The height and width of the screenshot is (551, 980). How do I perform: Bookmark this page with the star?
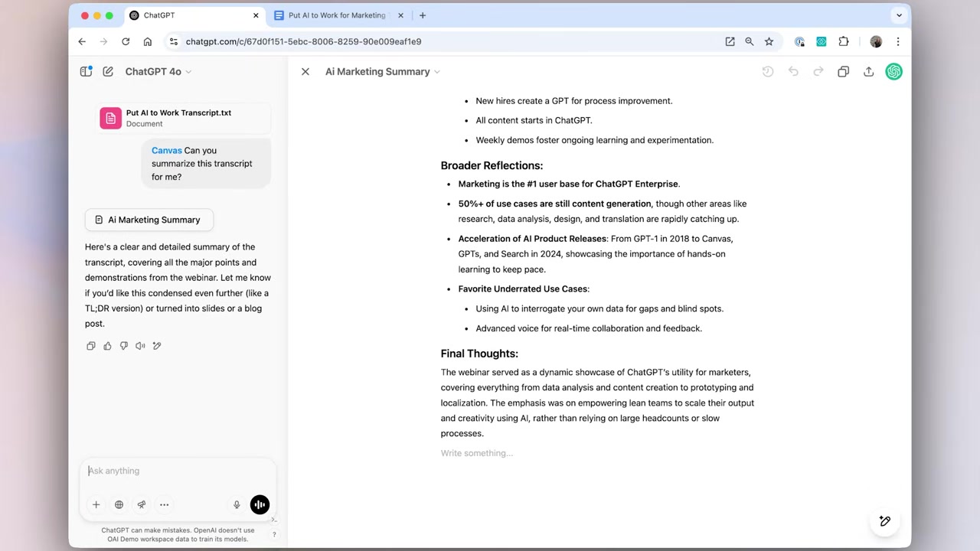coord(769,41)
